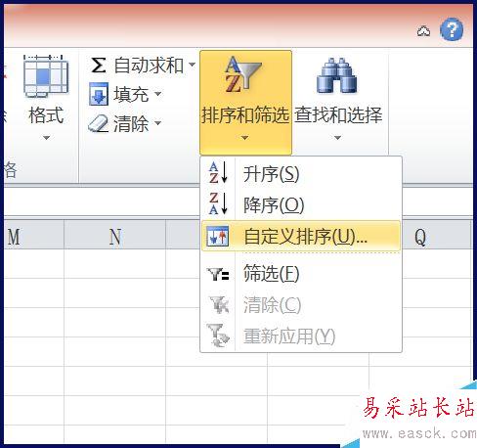Click the 清除 label in ribbon
This screenshot has height=448, width=477.
131,124
